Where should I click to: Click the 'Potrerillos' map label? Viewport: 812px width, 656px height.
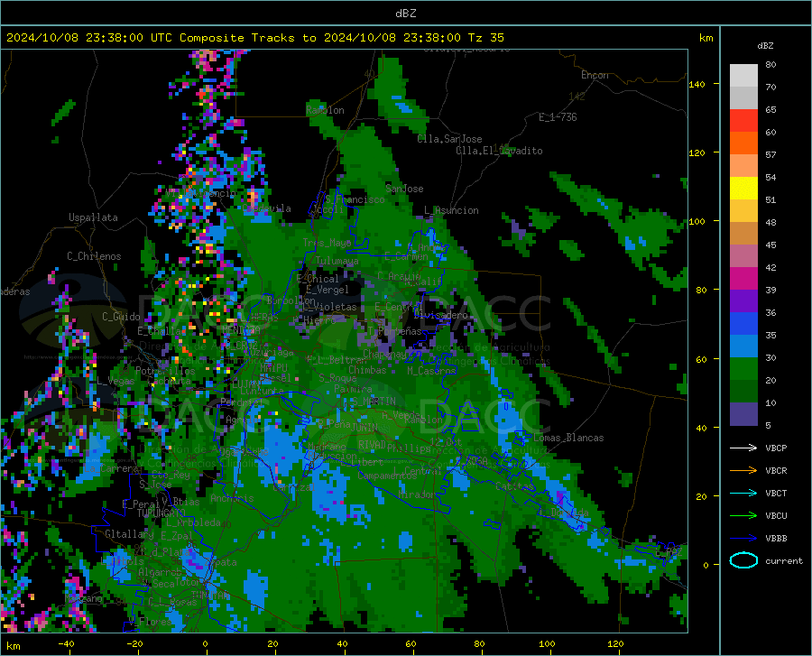(165, 371)
